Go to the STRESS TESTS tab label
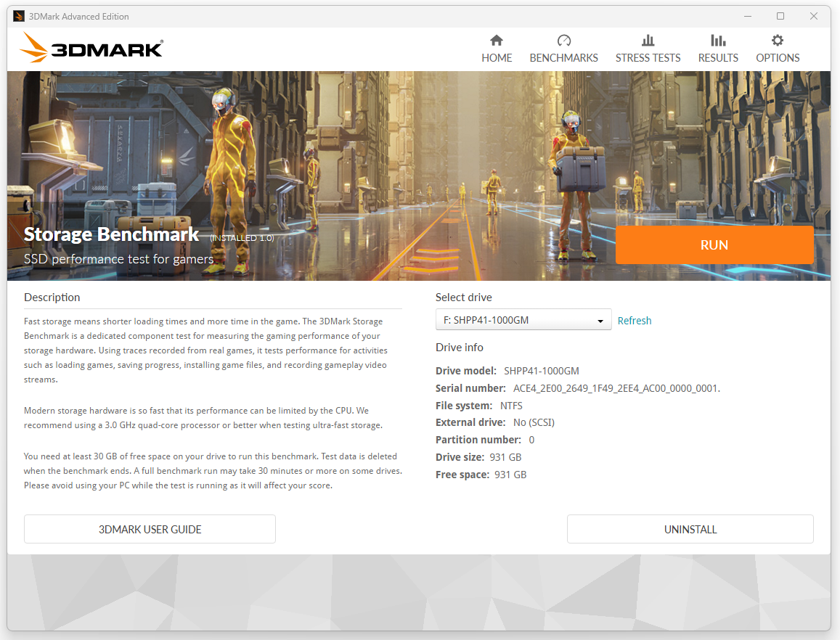The height and width of the screenshot is (640, 840). click(x=648, y=58)
